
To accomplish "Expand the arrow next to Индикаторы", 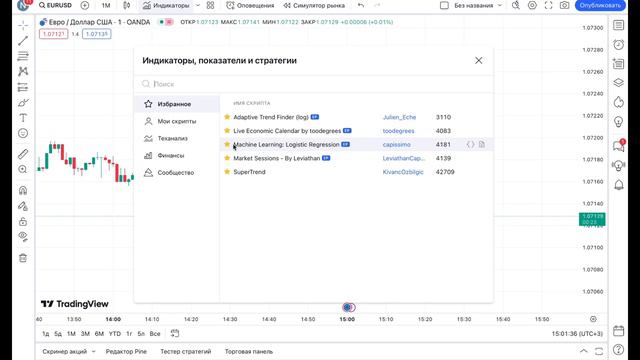I will [x=198, y=5].
